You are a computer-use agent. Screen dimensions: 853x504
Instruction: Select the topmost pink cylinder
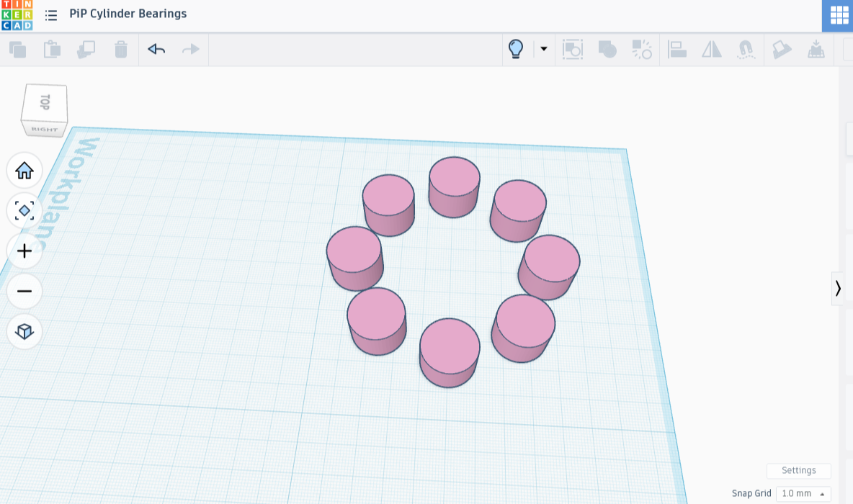(x=455, y=186)
